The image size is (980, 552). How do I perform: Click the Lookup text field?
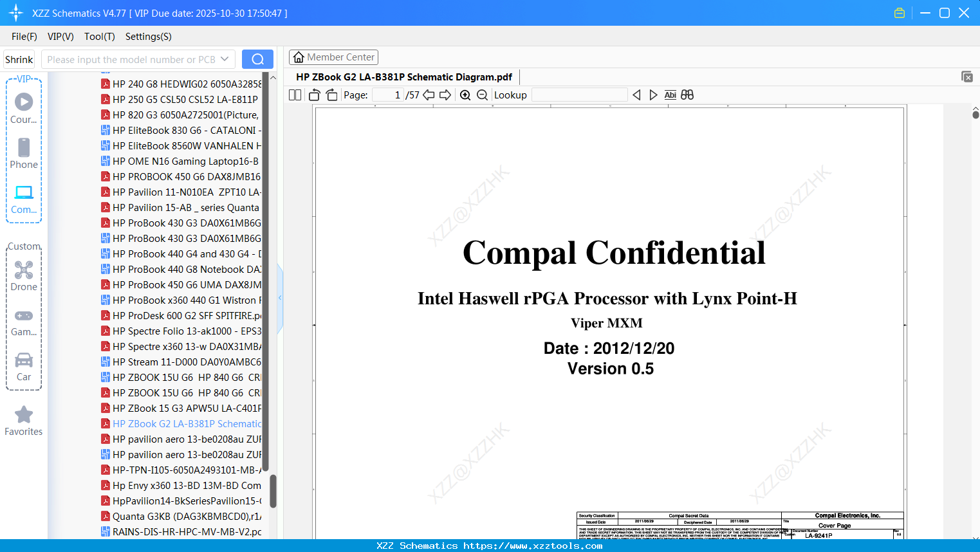(580, 95)
